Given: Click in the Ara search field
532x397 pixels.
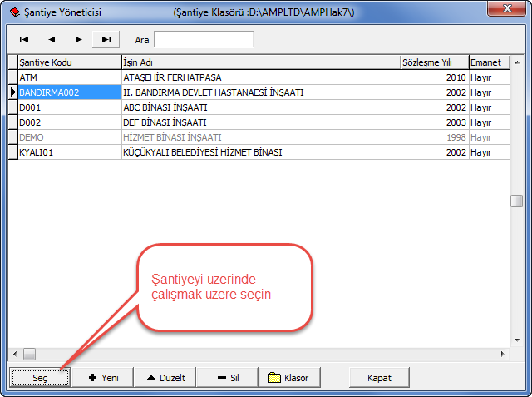Looking at the screenshot, I should pos(204,39).
